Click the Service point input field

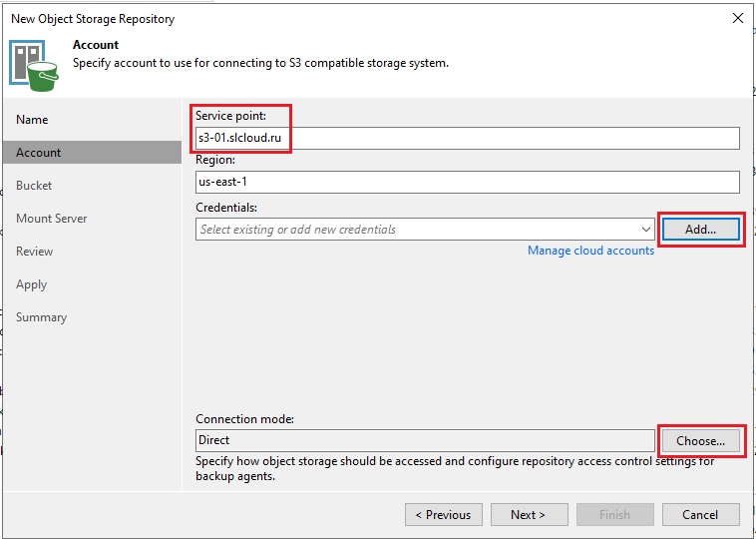(467, 139)
